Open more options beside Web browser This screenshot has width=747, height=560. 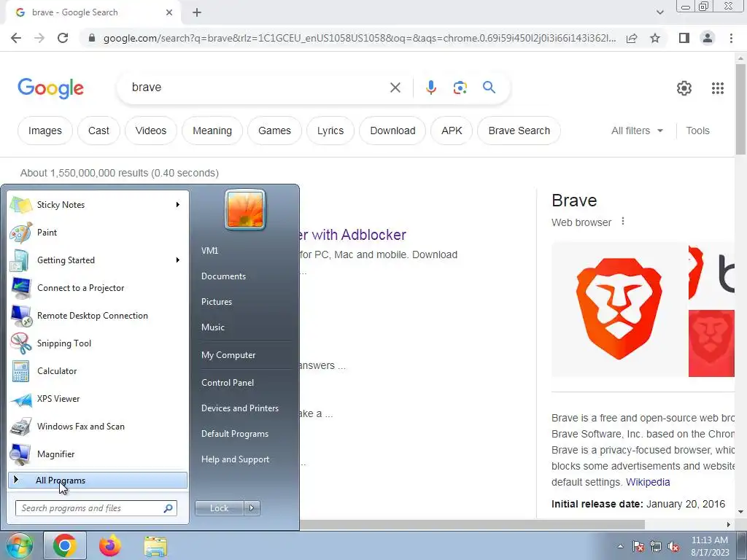point(623,222)
